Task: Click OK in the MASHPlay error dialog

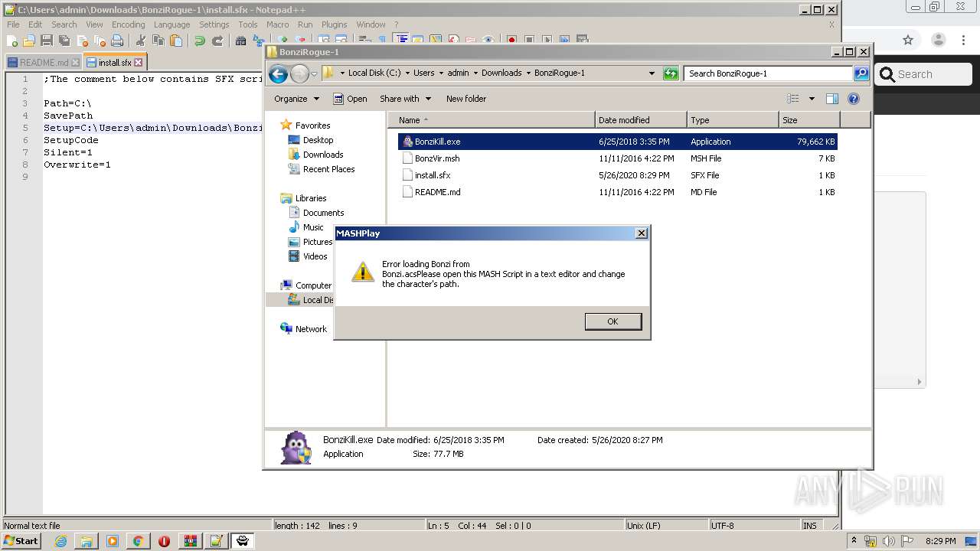Action: click(x=612, y=321)
